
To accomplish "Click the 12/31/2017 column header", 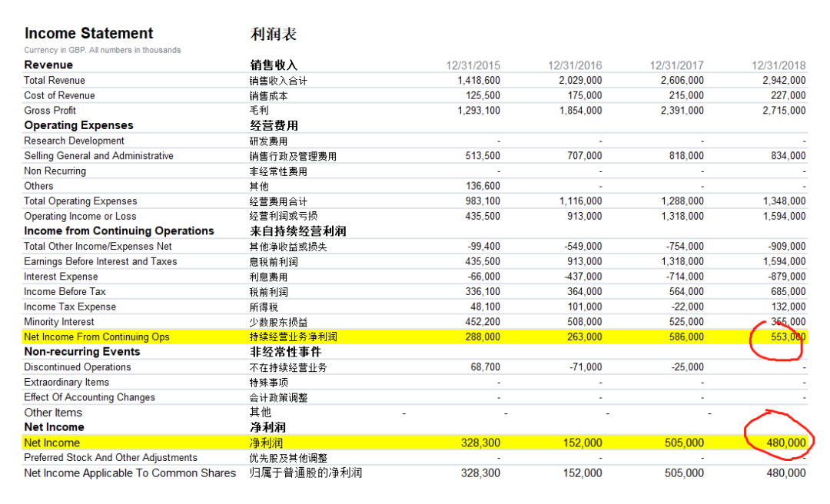I will click(x=676, y=65).
